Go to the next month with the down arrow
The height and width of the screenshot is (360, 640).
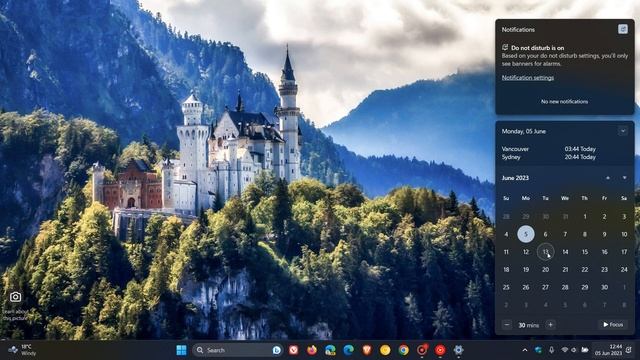[x=624, y=178]
